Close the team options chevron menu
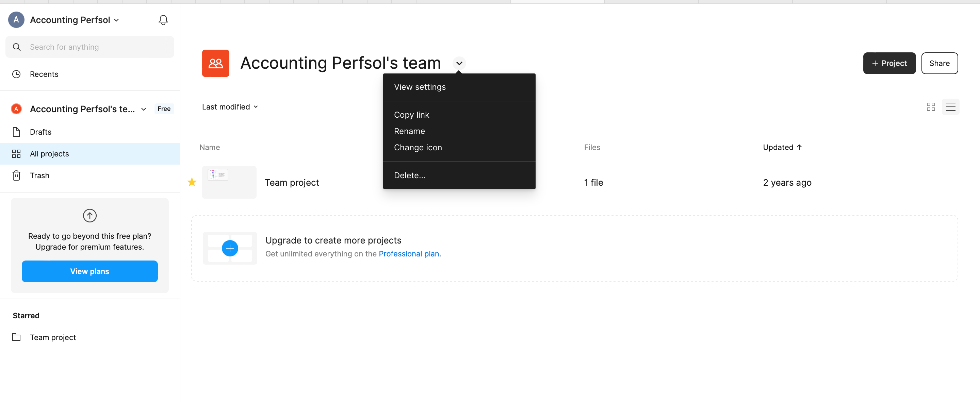 click(x=459, y=63)
